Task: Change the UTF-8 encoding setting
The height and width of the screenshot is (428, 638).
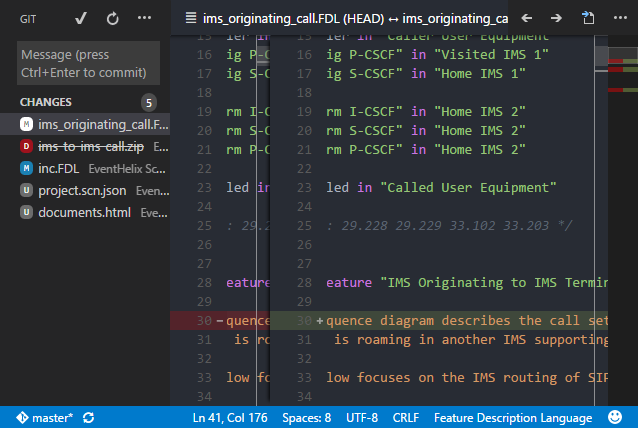Action: (362, 418)
